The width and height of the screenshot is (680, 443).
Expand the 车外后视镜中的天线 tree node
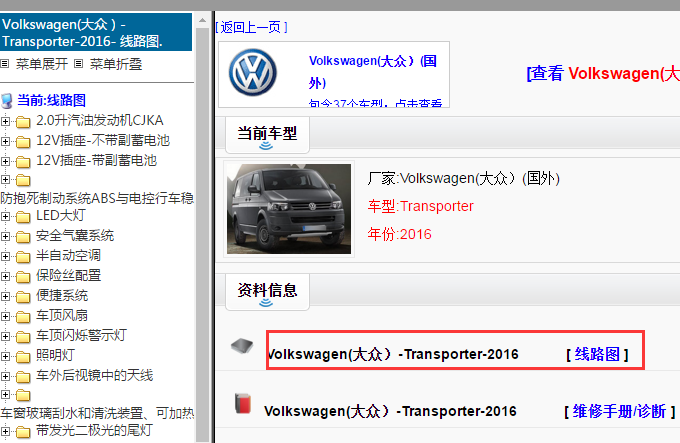[5, 376]
